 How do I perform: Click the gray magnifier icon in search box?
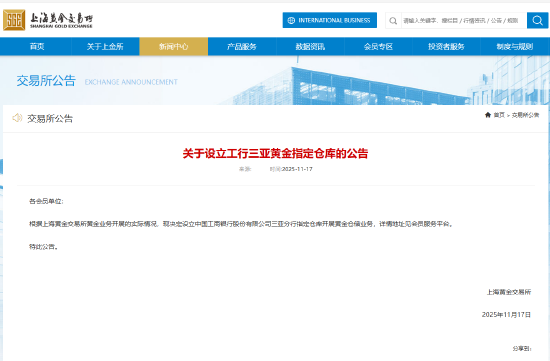393,21
